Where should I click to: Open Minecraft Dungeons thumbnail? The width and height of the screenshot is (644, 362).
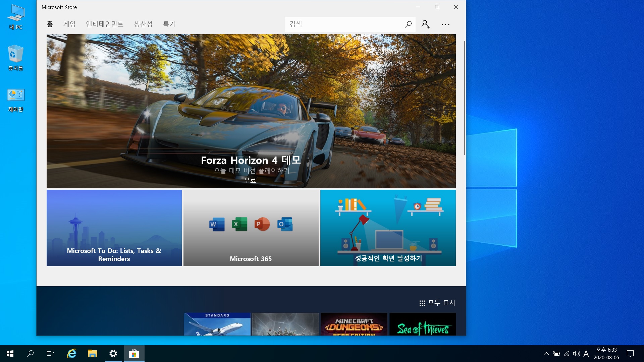click(x=354, y=324)
